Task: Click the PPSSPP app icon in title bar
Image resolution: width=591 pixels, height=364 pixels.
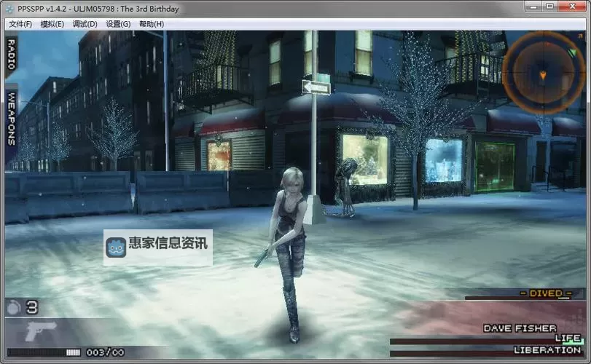Action: 10,9
